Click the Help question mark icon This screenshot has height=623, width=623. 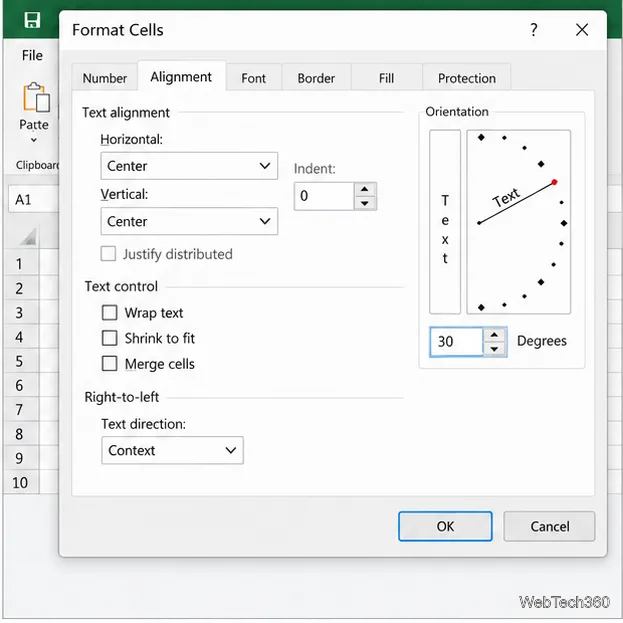(534, 30)
